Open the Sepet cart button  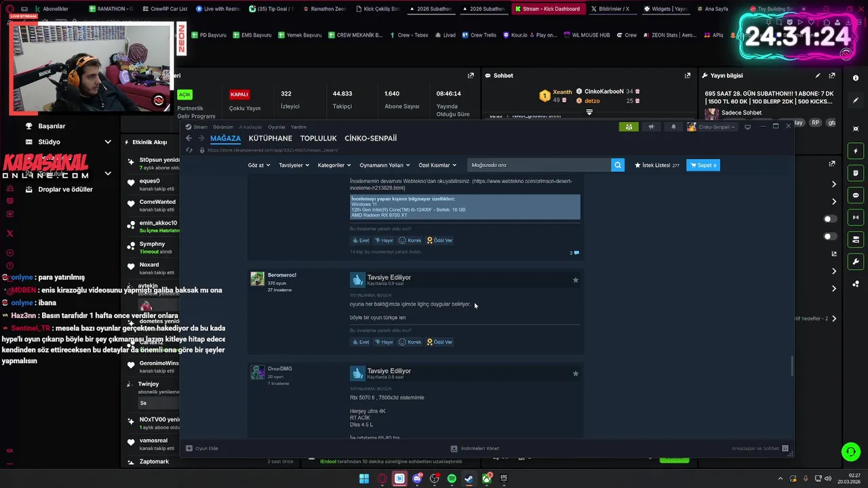(703, 165)
